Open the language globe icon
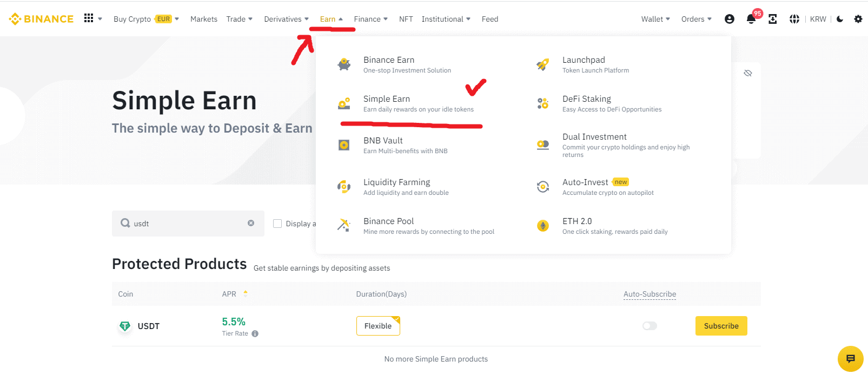Image resolution: width=868 pixels, height=374 pixels. 794,19
